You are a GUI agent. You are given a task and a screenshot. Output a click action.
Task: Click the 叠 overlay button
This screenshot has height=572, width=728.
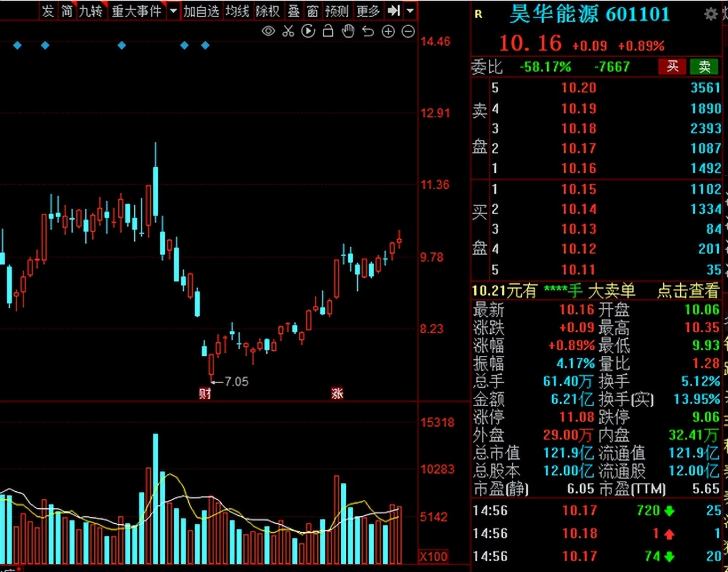[293, 11]
